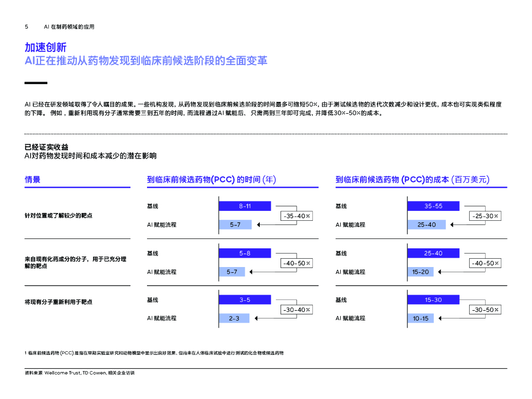The height and width of the screenshot is (399, 532).
Task: Click the intro paragraph starting 'AI 已经在研发领域'
Action: 263,109
